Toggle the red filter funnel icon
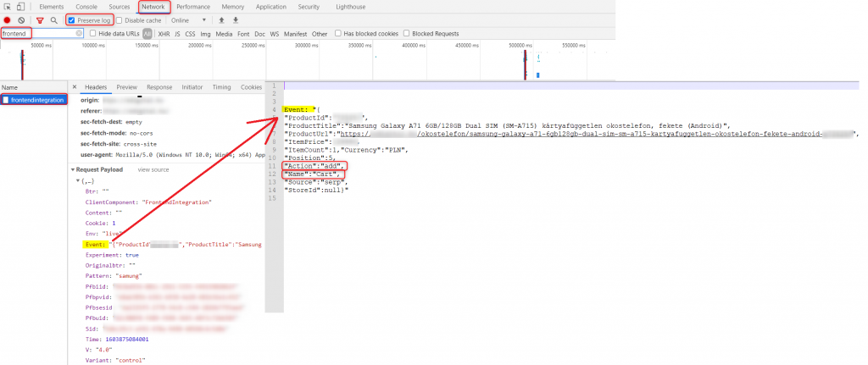 point(40,20)
